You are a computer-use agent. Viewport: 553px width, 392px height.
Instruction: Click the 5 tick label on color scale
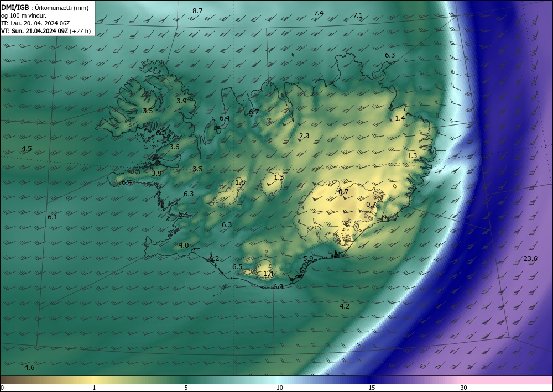186,388
